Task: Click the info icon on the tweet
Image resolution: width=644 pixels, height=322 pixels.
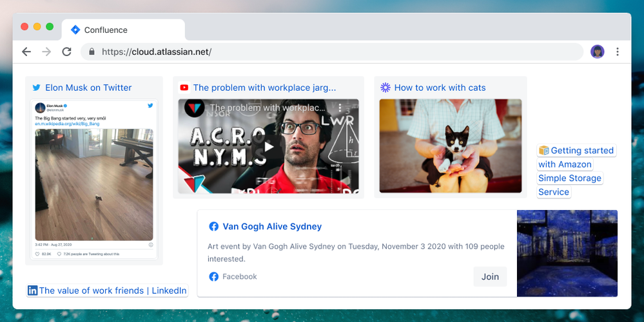Action: pyautogui.click(x=151, y=245)
